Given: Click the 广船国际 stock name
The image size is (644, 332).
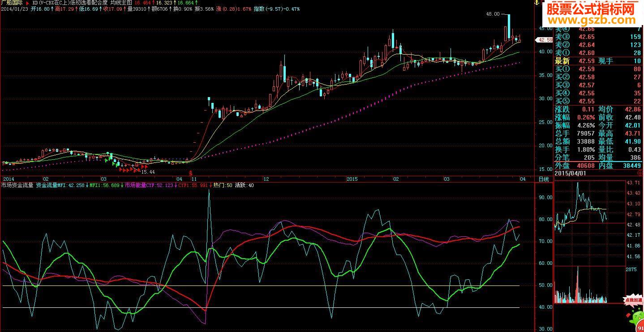Looking at the screenshot, I should [x=12, y=3].
